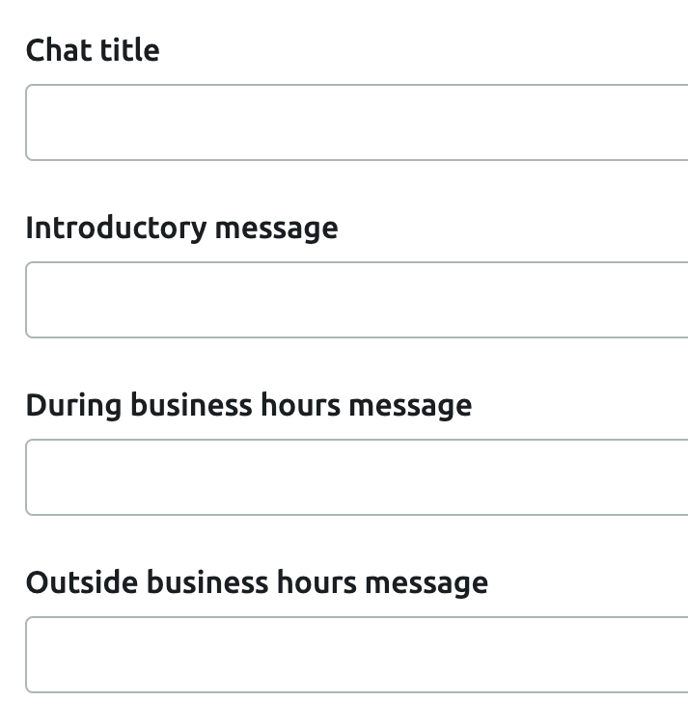Click the "Introductory message" label text
This screenshot has height=728, width=688.
pyautogui.click(x=181, y=228)
